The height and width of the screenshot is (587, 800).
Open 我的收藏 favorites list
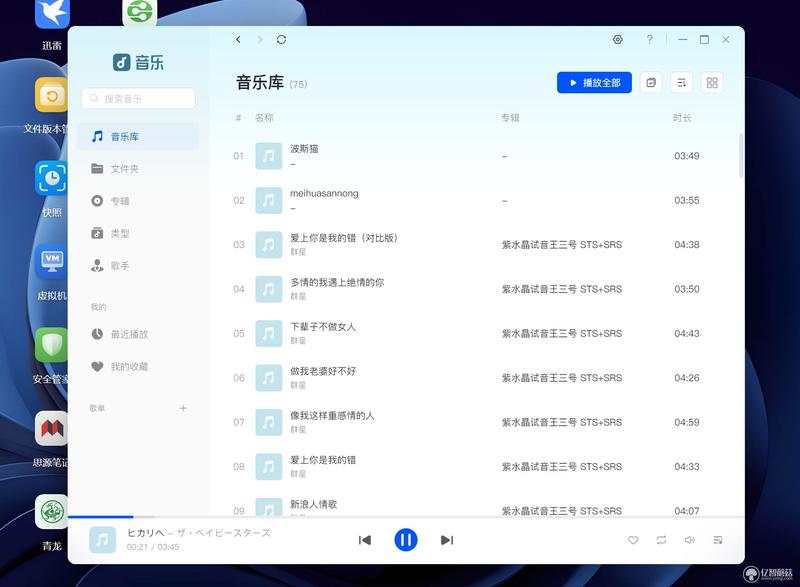click(x=138, y=367)
